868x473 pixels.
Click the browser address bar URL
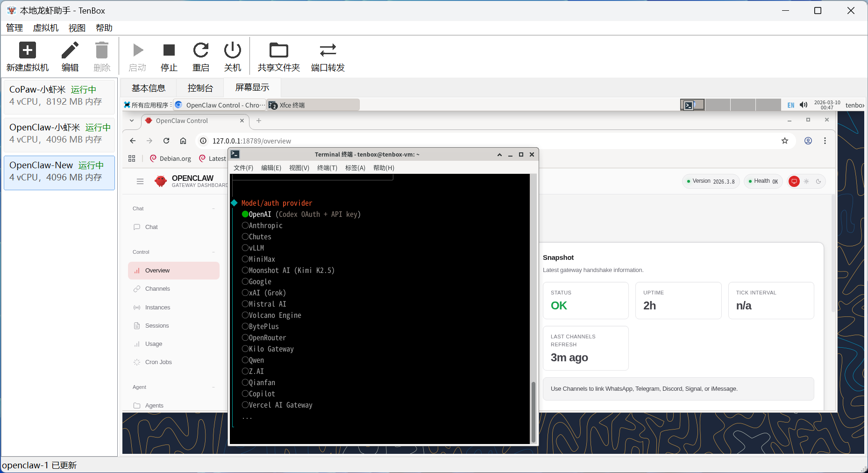pyautogui.click(x=252, y=141)
